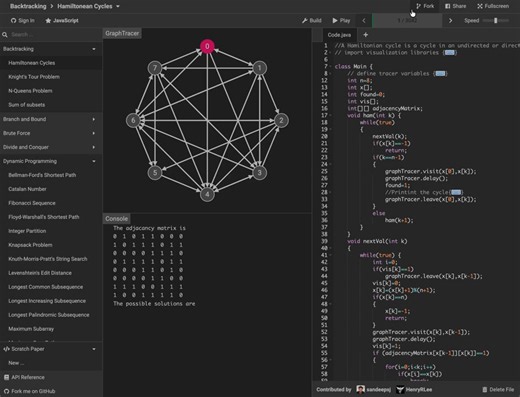
Task: Open the JavaScript language selector
Action: pos(62,20)
